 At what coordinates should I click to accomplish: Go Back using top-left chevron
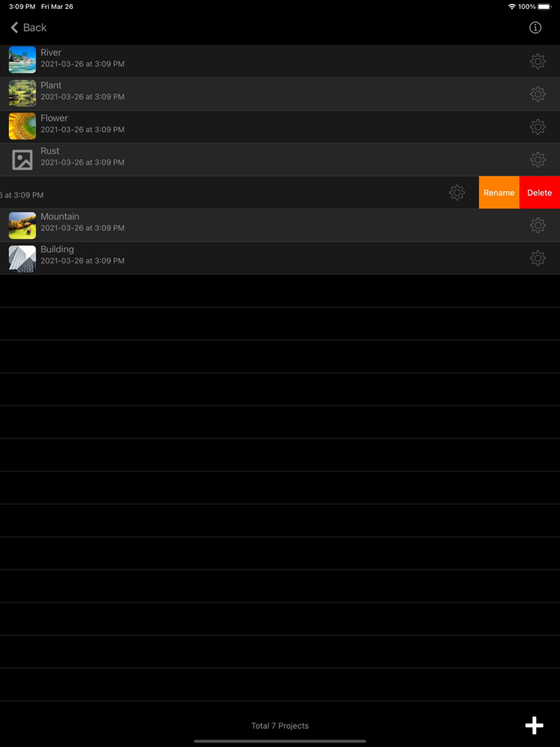[29, 28]
